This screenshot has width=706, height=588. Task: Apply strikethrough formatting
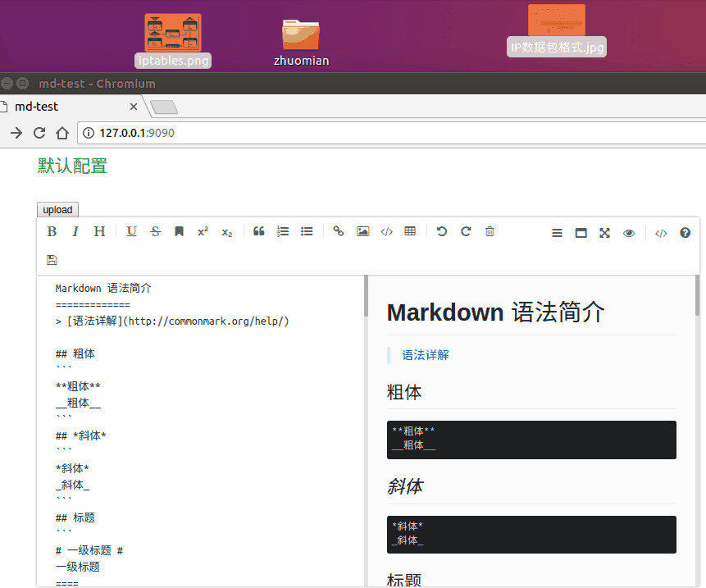click(155, 232)
